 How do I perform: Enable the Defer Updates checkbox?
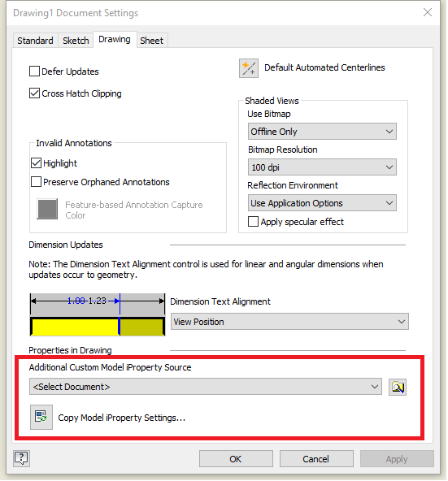pyautogui.click(x=34, y=71)
